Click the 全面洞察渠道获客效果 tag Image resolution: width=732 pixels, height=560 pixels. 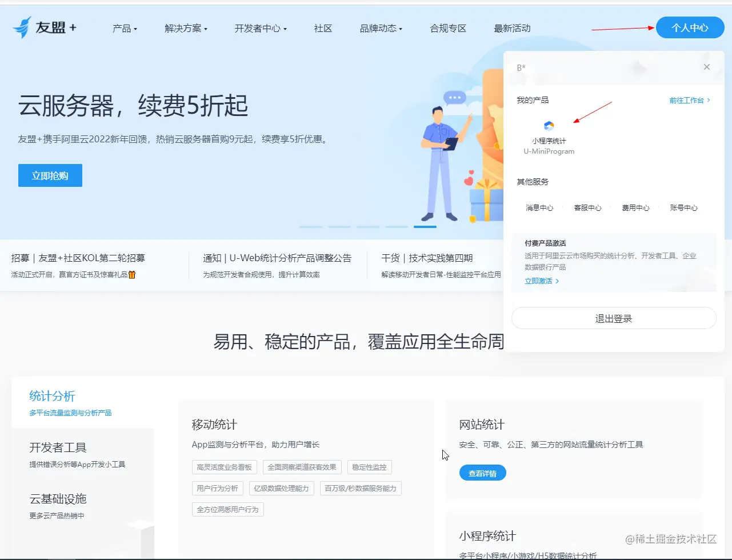tap(302, 467)
